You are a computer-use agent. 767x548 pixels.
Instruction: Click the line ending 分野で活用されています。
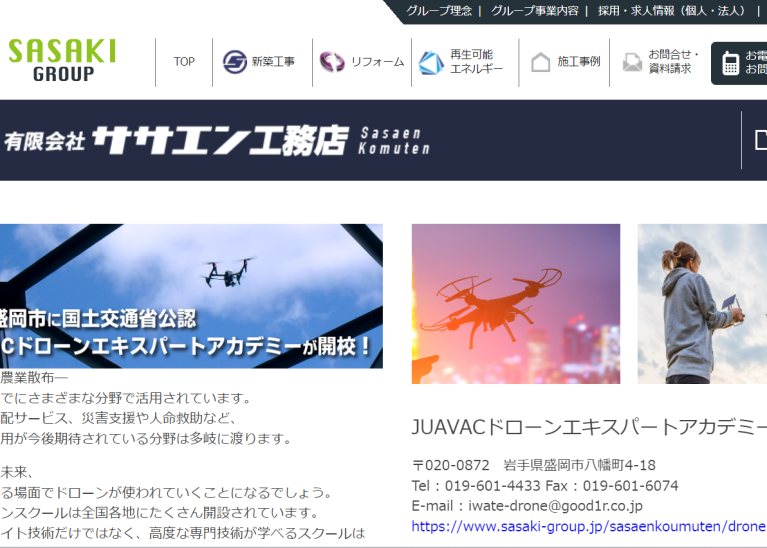point(126,398)
